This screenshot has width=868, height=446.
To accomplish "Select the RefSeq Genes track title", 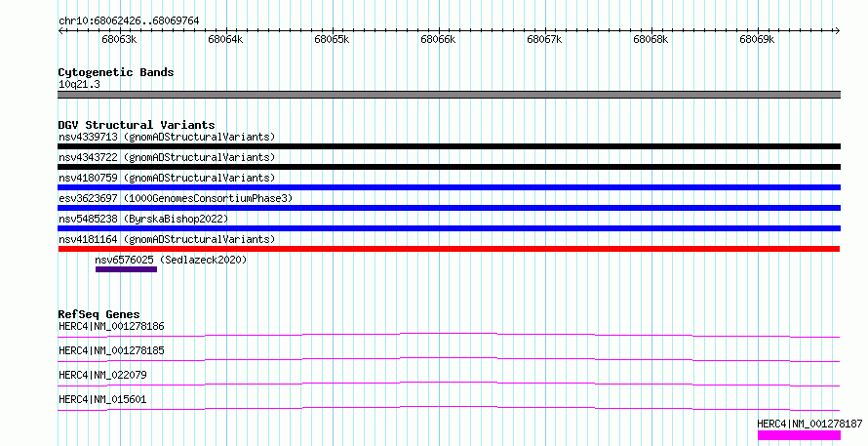I will [x=99, y=314].
